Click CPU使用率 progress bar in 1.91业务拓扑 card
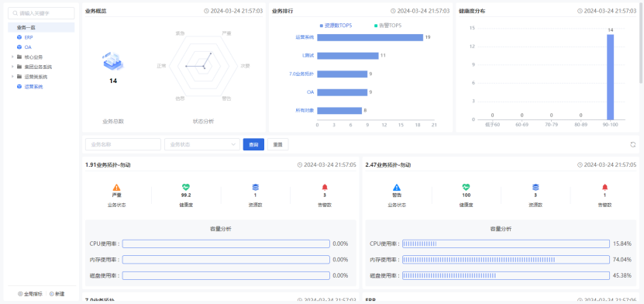This screenshot has width=644, height=304. [x=226, y=244]
